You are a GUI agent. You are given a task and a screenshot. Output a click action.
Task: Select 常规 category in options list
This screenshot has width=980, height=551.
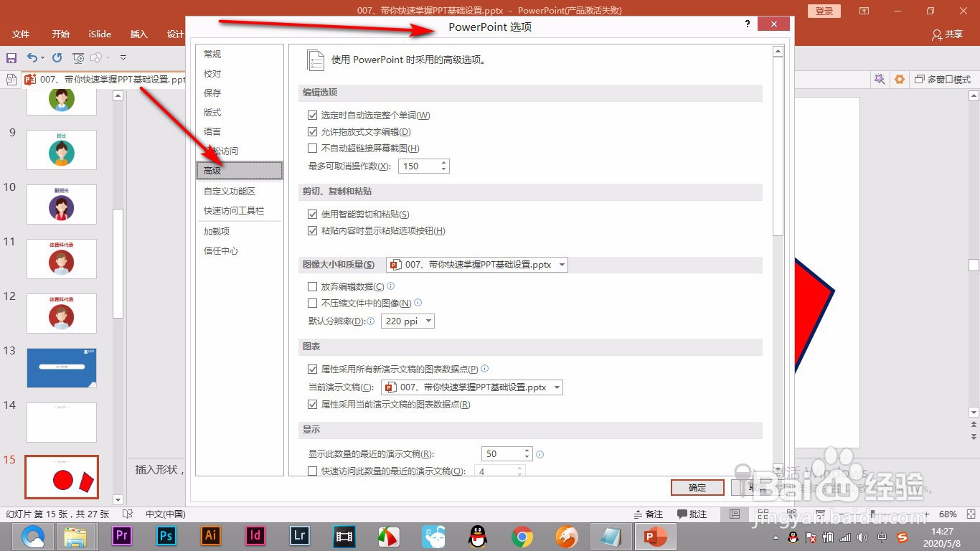tap(240, 54)
